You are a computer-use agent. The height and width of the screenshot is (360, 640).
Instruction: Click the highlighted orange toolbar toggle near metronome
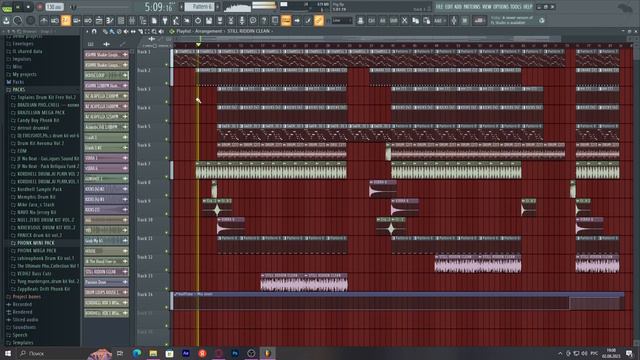pyautogui.click(x=66, y=20)
